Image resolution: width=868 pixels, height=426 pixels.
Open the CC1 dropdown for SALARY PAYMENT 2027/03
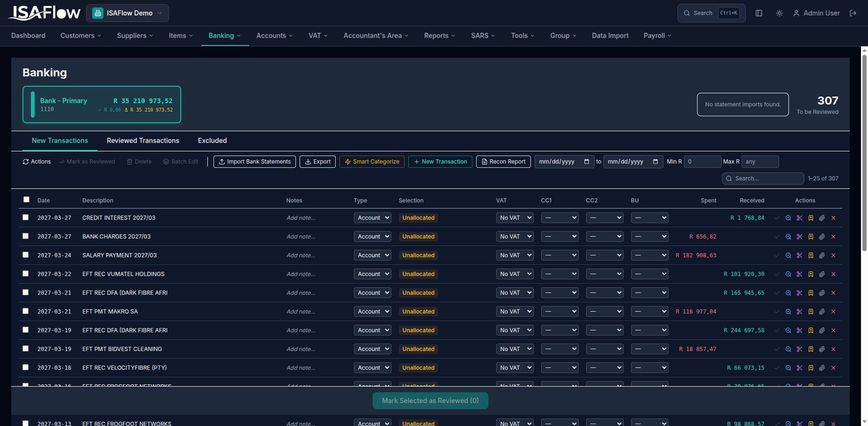point(559,255)
